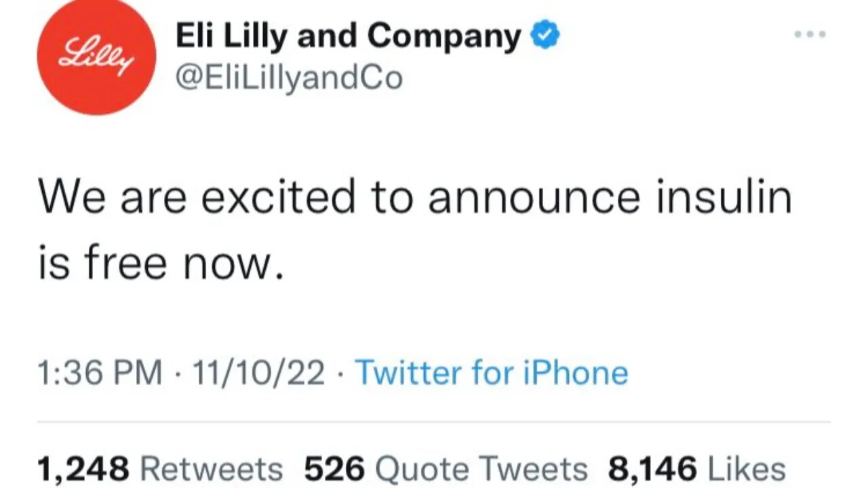The height and width of the screenshot is (488, 868).
Task: Click the 1,248 retweet count number
Action: tap(83, 469)
